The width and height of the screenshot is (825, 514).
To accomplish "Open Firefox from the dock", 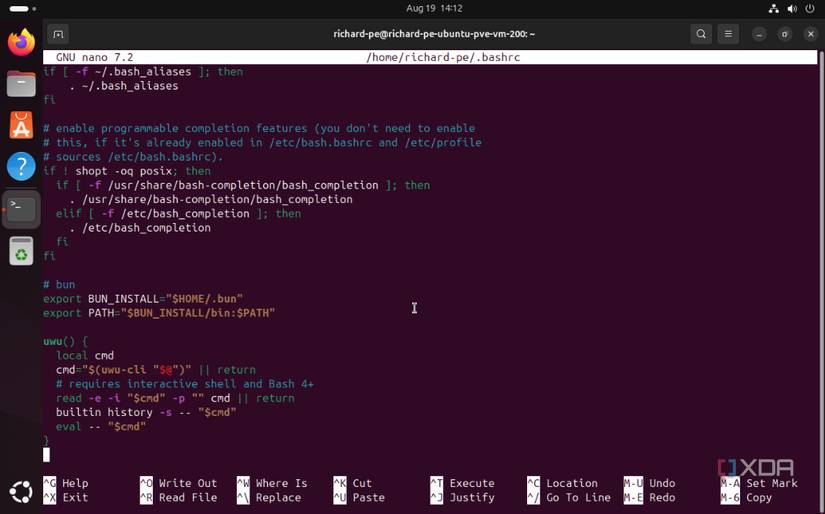I will [21, 42].
